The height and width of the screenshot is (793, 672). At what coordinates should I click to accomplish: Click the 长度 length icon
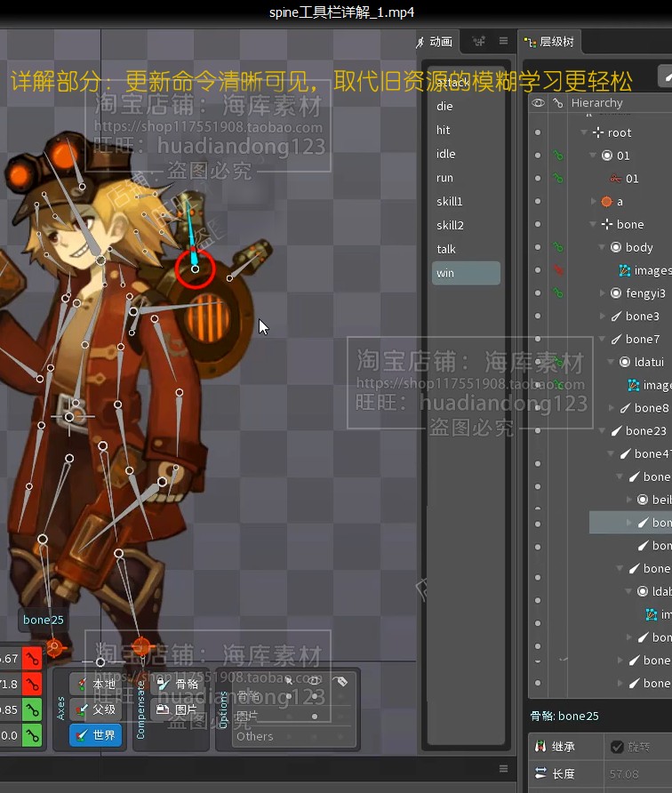point(540,773)
